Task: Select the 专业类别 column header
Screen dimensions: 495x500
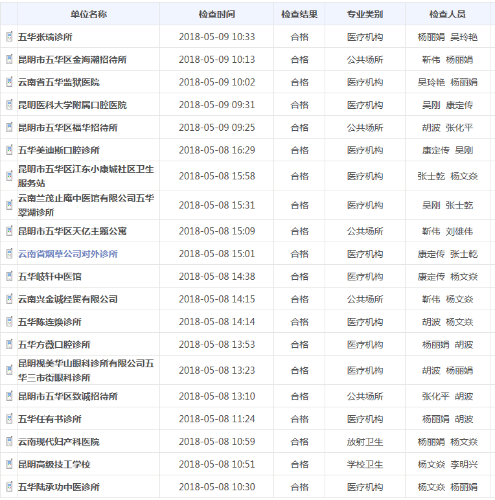Action: pos(365,14)
